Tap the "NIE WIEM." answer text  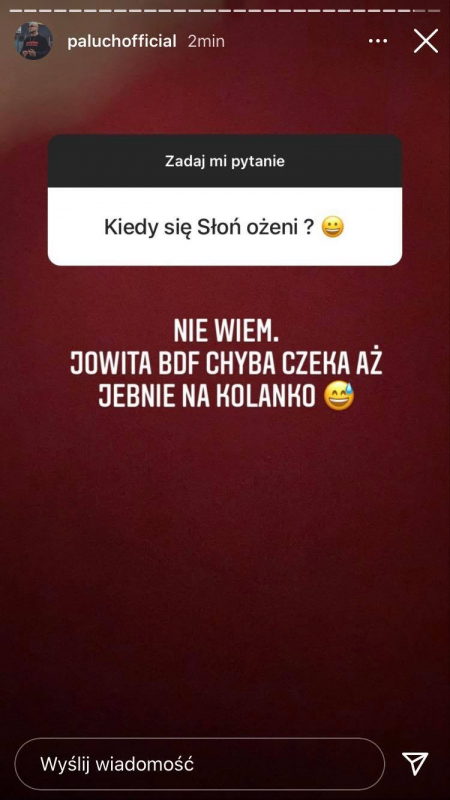click(x=226, y=334)
